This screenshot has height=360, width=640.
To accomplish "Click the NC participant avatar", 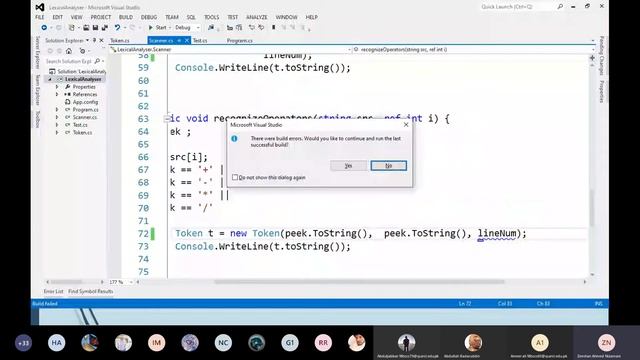I will pos(223,343).
